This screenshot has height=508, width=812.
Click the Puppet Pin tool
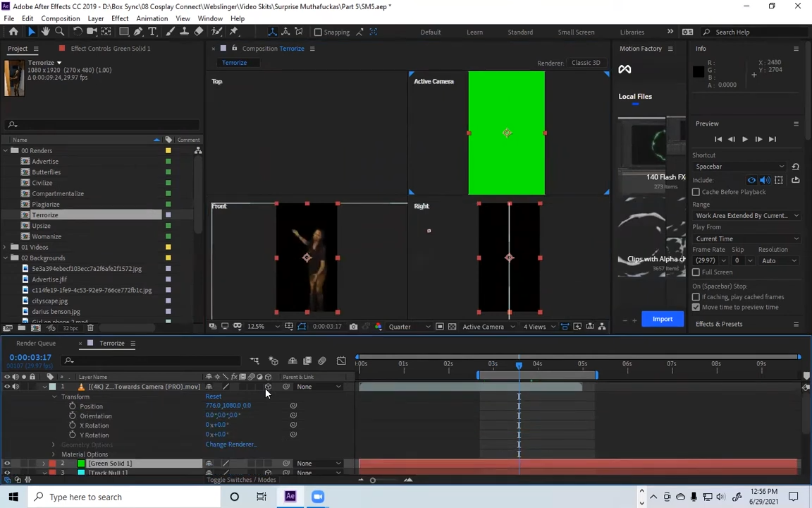pos(234,32)
